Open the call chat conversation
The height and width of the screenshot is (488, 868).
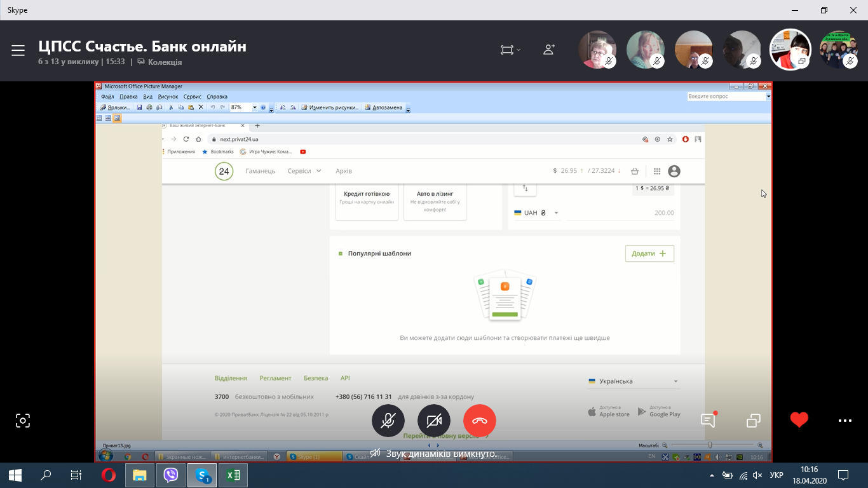[708, 420]
